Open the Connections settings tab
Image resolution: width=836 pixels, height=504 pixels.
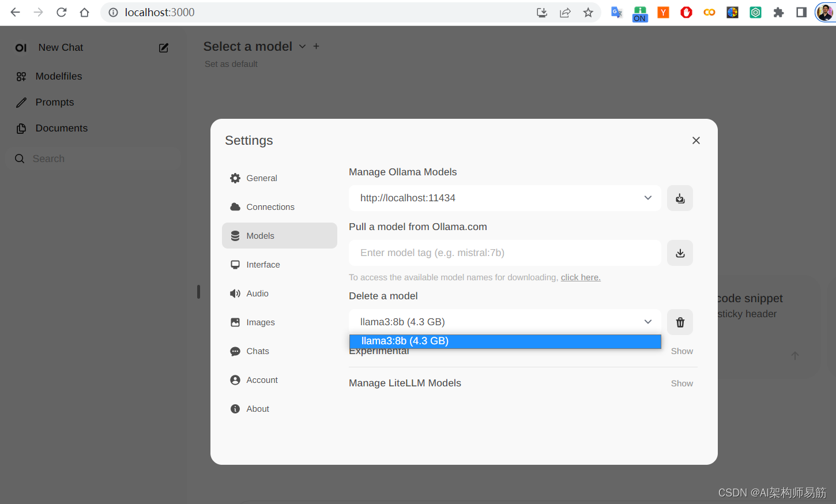click(x=280, y=207)
